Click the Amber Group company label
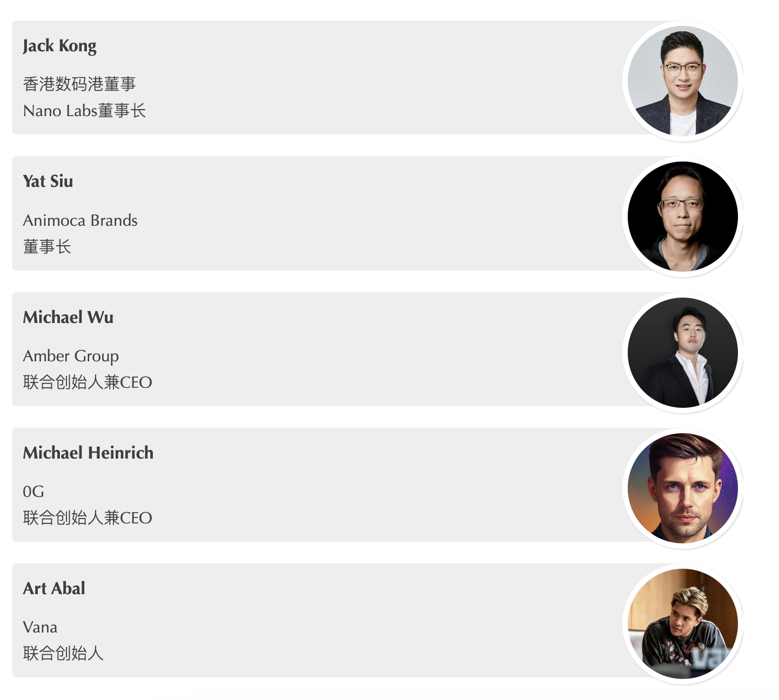This screenshot has height=700, width=779. pos(71,356)
